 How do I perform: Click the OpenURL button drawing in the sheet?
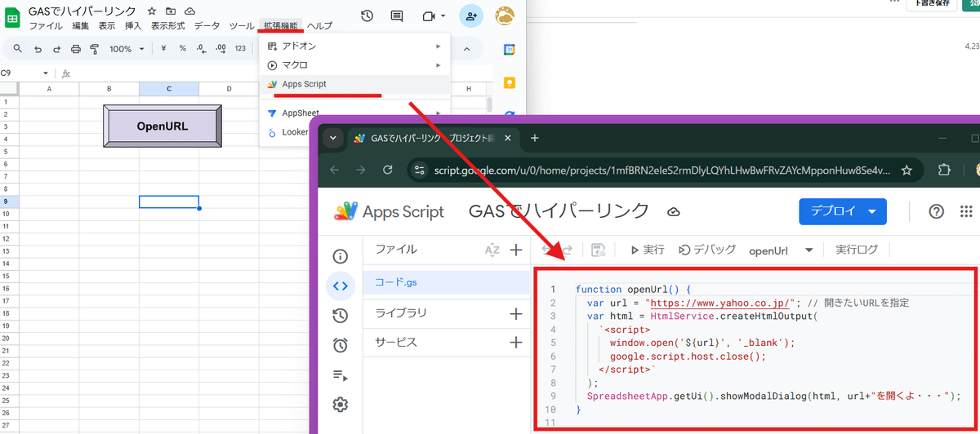click(163, 126)
